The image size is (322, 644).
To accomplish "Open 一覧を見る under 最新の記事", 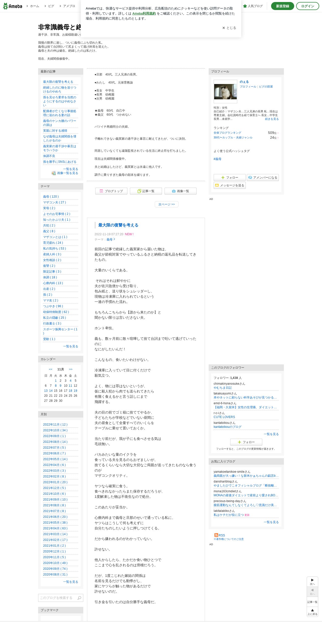I will coord(71,169).
